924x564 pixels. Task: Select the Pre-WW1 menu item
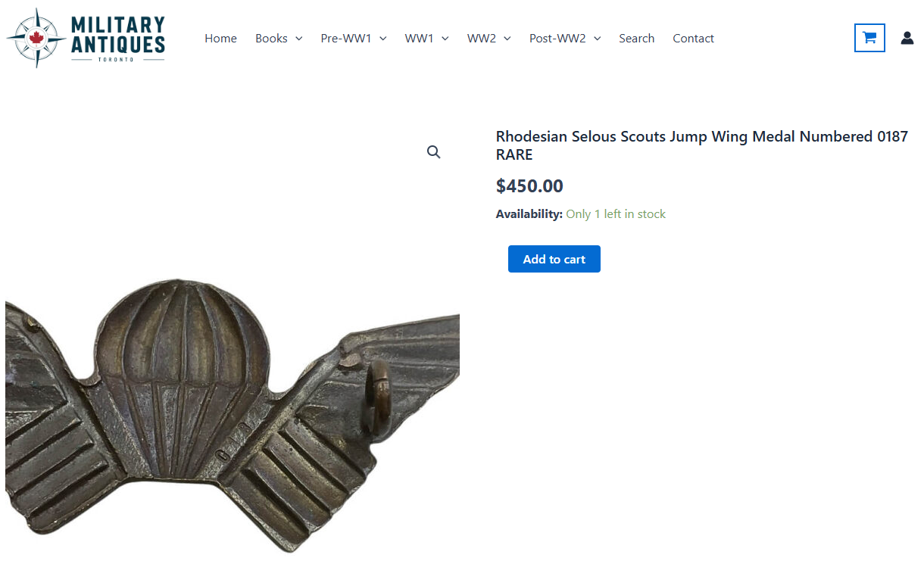tap(346, 39)
